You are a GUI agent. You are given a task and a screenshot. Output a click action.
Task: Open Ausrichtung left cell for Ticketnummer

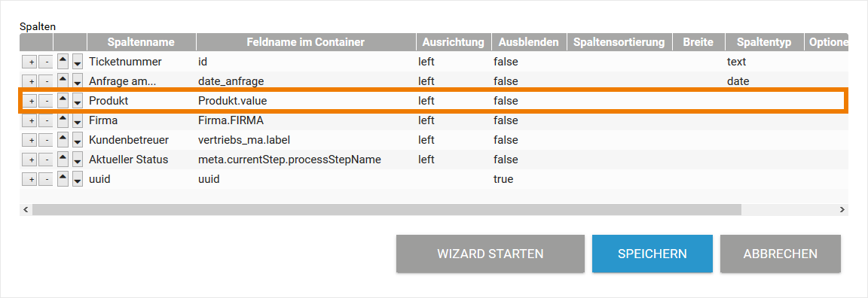(x=426, y=62)
